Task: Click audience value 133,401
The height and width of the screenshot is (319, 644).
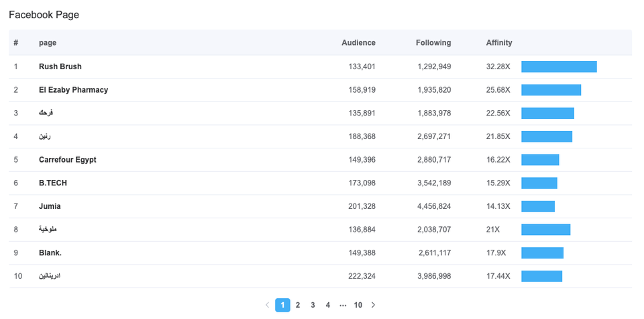Action: click(x=362, y=66)
